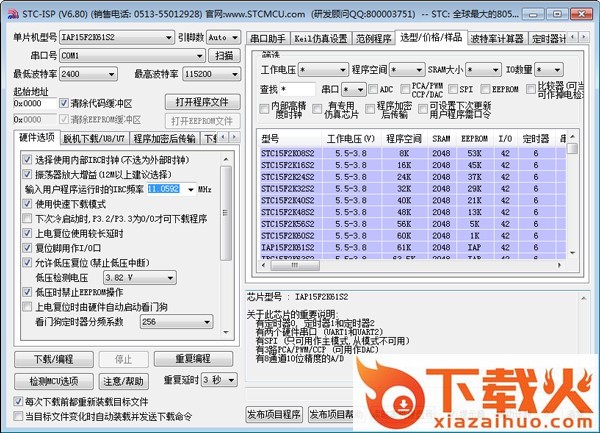
Task: Open the SRAM大小 filter dropdown
Action: click(x=484, y=70)
